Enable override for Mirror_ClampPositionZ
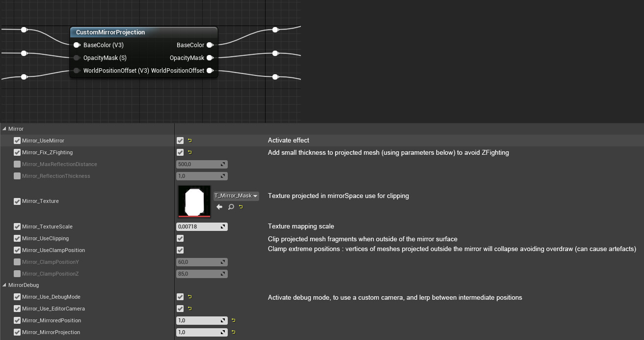The height and width of the screenshot is (340, 644). coord(17,274)
